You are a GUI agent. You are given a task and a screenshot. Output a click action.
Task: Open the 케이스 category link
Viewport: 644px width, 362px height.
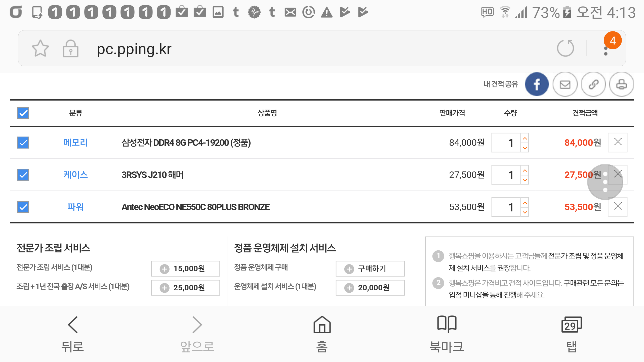(75, 175)
